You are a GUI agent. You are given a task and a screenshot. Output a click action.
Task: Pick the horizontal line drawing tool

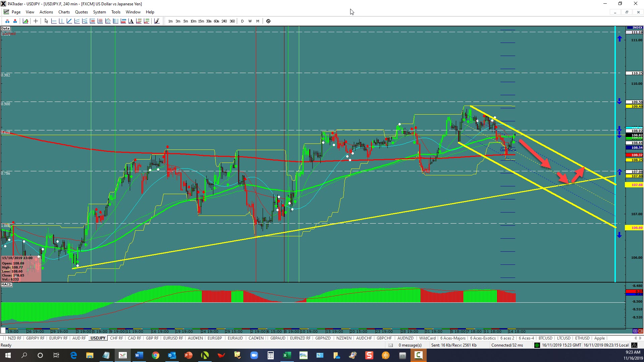tap(54, 21)
